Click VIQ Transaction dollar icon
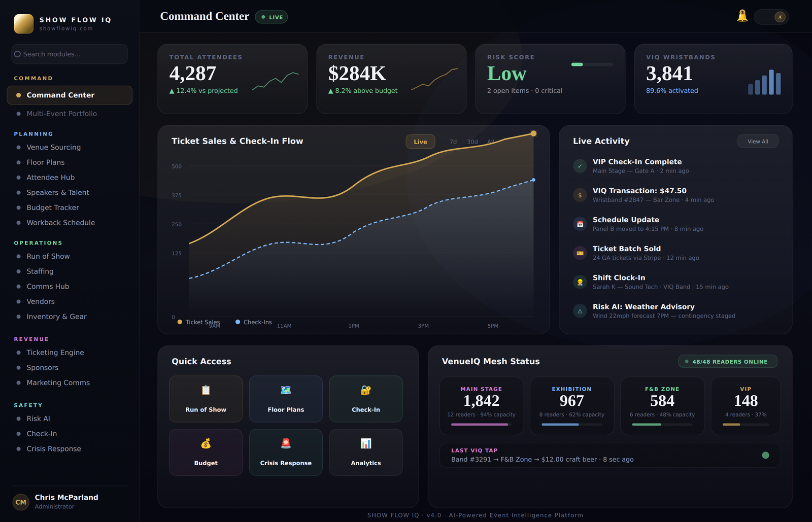 point(580,195)
